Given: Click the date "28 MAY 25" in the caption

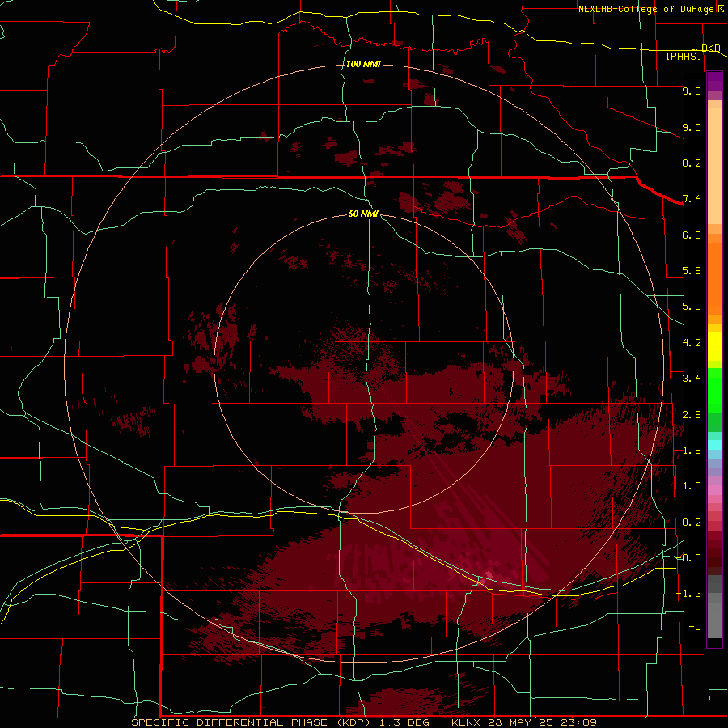Looking at the screenshot, I should [518, 722].
